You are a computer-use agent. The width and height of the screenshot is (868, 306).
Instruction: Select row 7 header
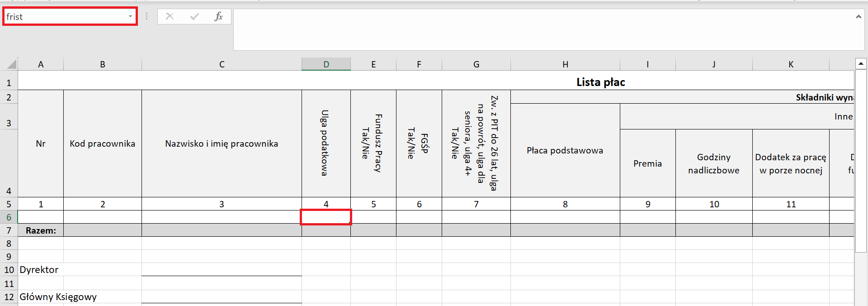9,230
